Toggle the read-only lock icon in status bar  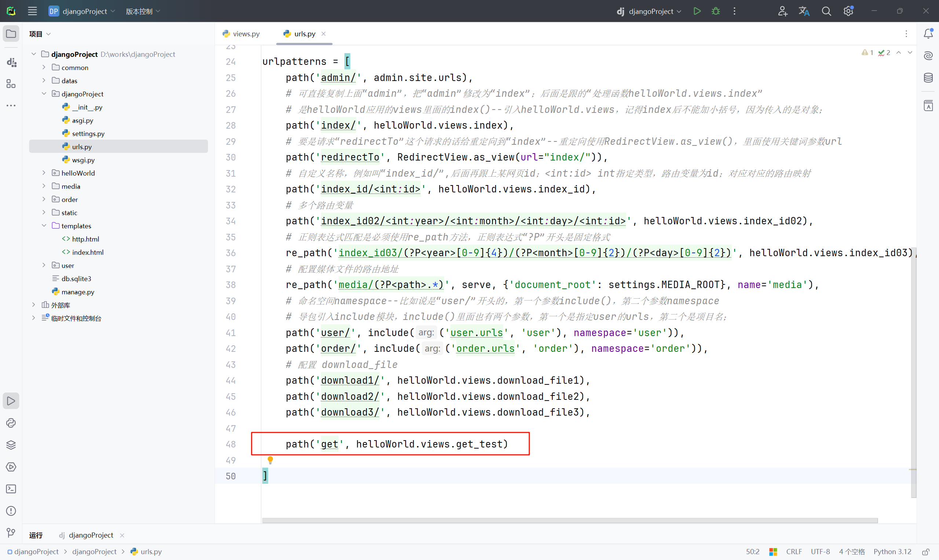click(926, 552)
